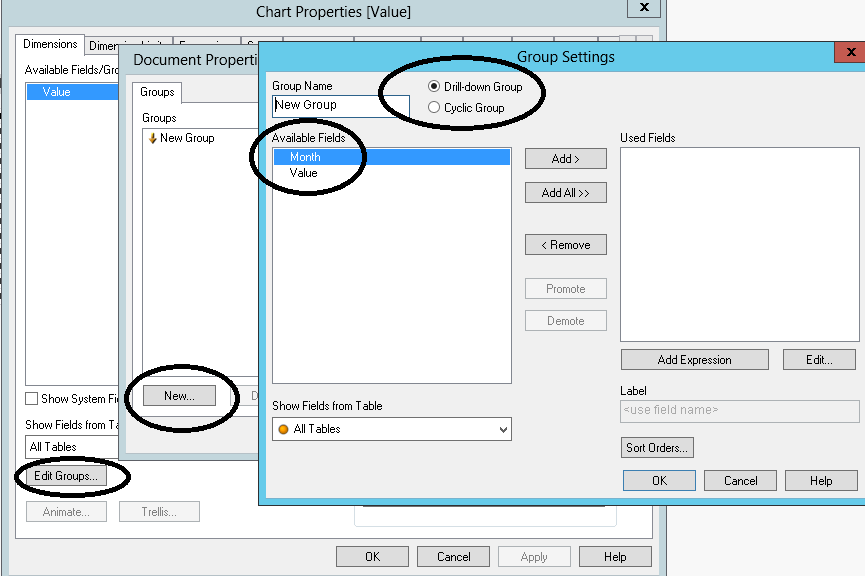Open the Edit Groups... dialog button
This screenshot has height=576, width=865.
click(66, 476)
